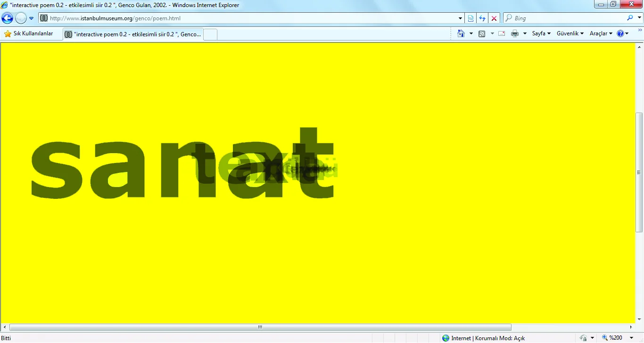Click the blue Help question mark icon
This screenshot has height=343, width=644.
pyautogui.click(x=620, y=34)
